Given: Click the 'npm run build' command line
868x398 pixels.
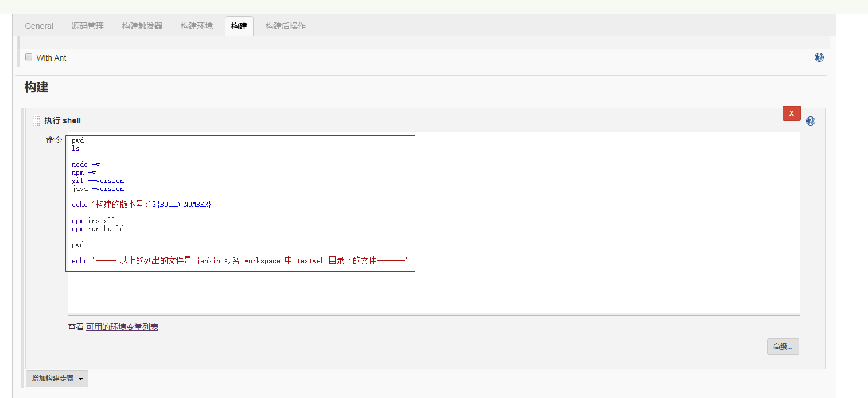Looking at the screenshot, I should (x=98, y=229).
